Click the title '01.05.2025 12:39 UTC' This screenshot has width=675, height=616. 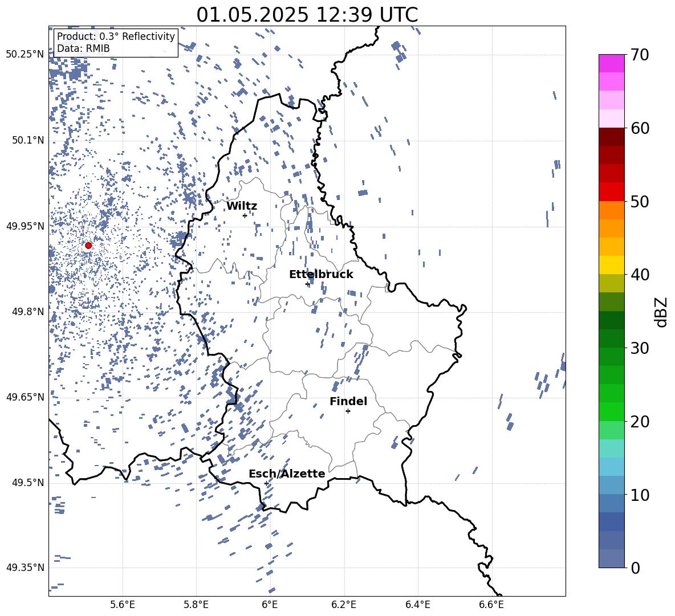point(307,15)
